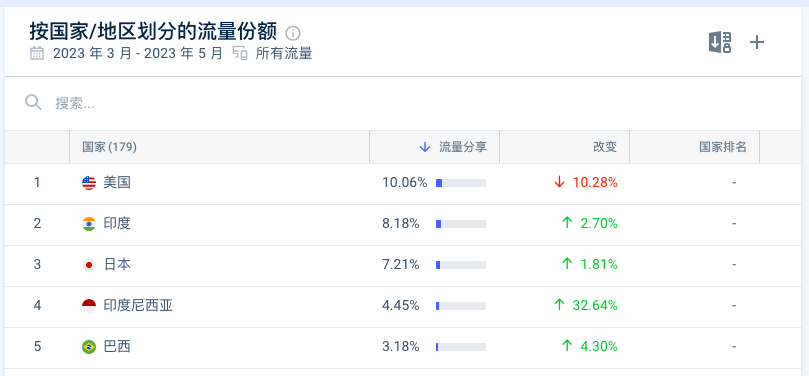Image resolution: width=809 pixels, height=376 pixels.
Task: Click the 4.30% change value
Action: [599, 346]
